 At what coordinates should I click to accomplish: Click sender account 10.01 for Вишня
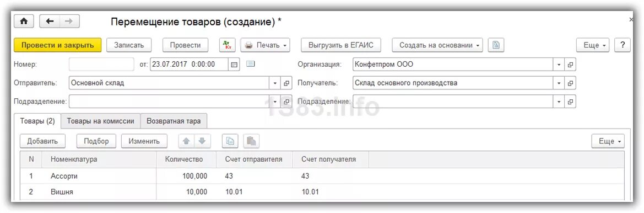[x=254, y=191]
